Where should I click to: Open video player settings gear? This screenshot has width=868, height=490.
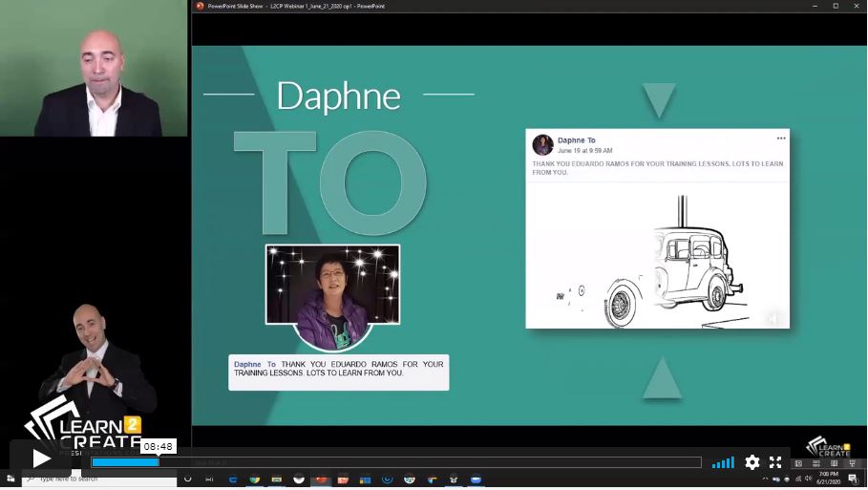(x=752, y=462)
